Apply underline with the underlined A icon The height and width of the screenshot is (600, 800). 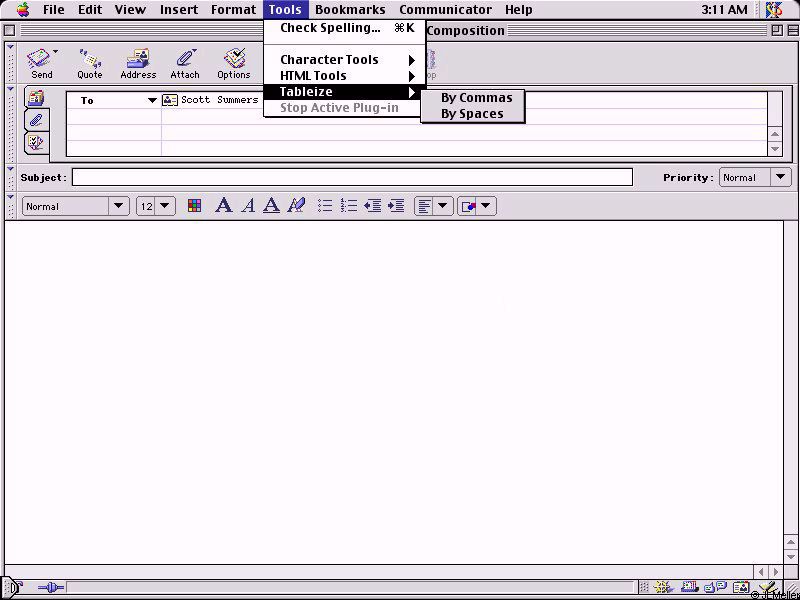(x=271, y=206)
